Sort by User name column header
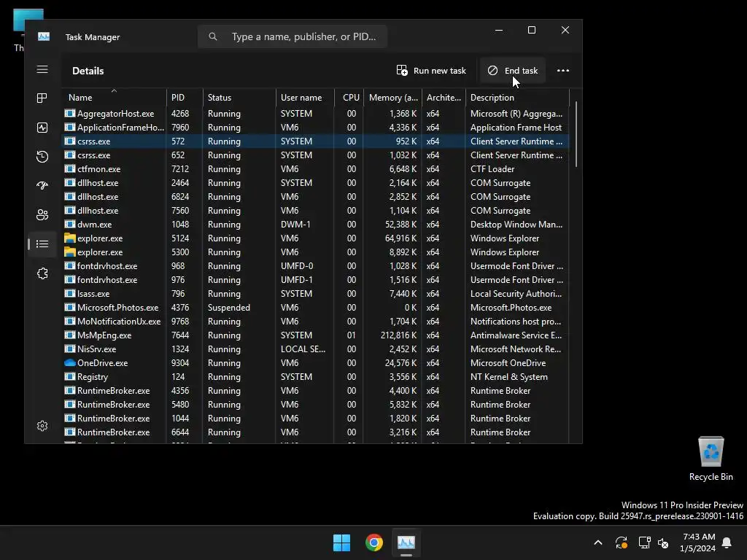The width and height of the screenshot is (747, 560). pyautogui.click(x=306, y=98)
